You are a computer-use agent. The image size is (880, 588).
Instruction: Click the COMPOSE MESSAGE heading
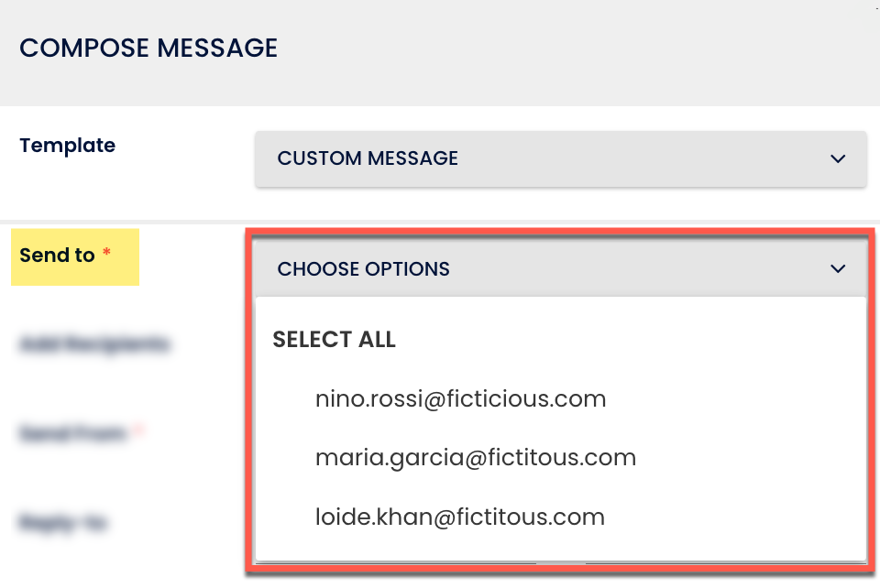148,48
